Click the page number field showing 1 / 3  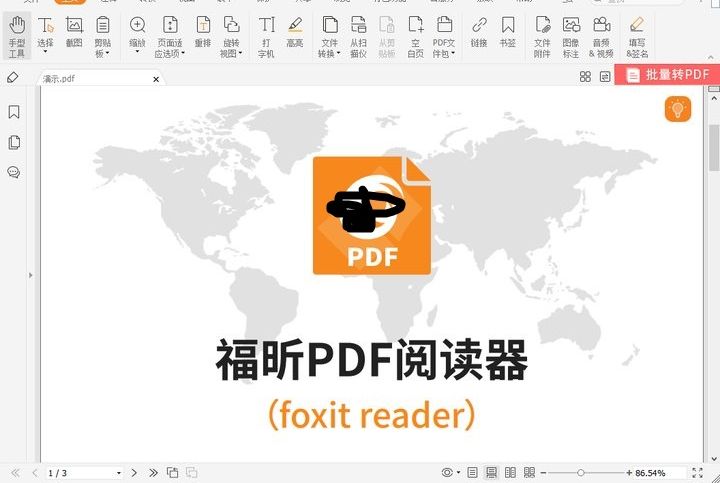[80, 472]
